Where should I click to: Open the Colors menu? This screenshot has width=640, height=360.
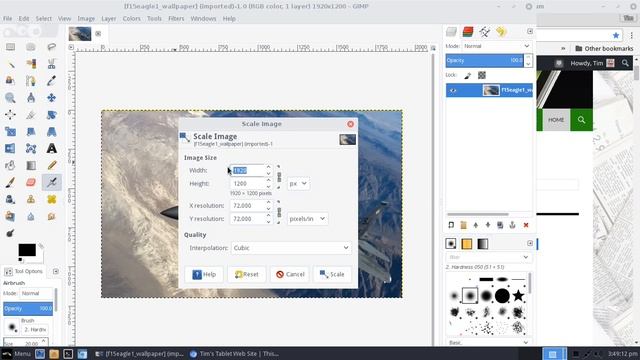pyautogui.click(x=131, y=19)
